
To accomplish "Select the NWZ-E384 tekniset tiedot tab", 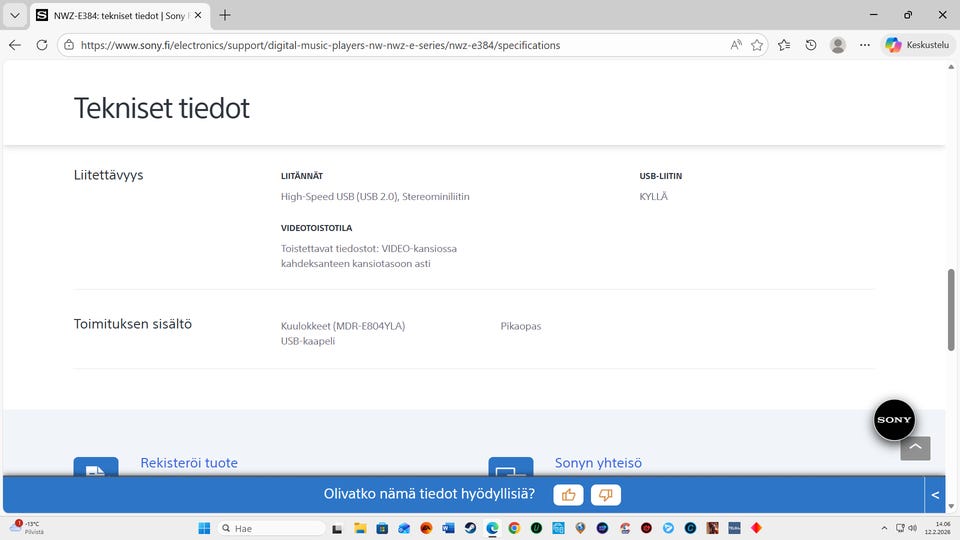I will 119,15.
